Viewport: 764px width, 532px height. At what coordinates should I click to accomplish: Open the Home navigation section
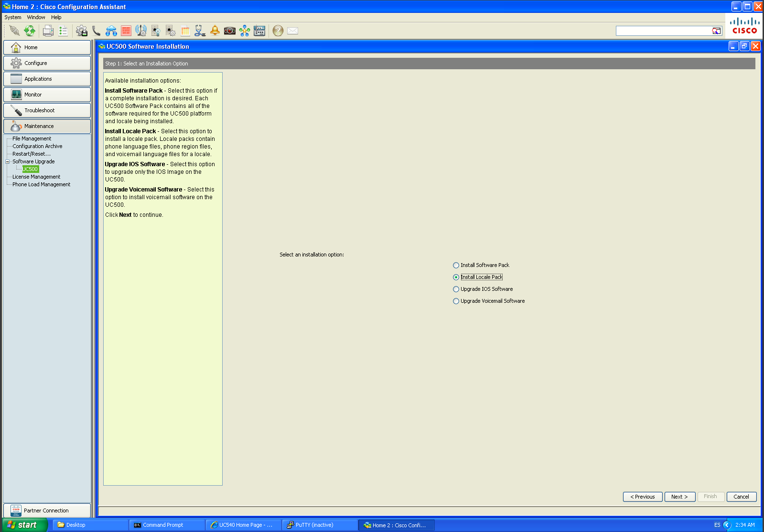[47, 47]
